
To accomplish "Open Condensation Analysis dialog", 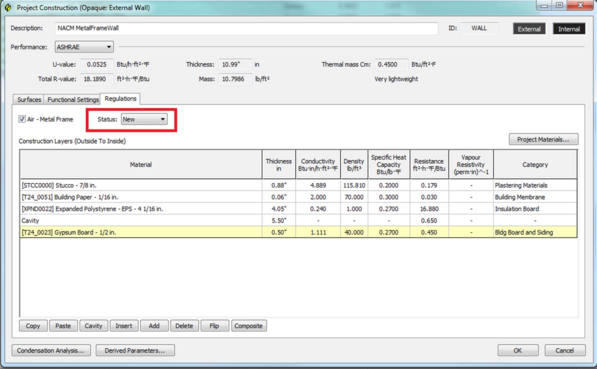I will click(51, 350).
